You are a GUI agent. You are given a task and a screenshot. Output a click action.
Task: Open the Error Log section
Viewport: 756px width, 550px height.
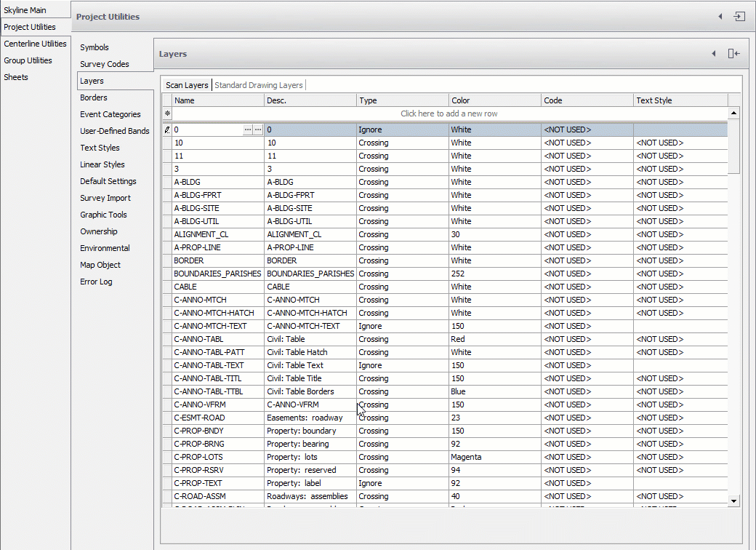96,282
